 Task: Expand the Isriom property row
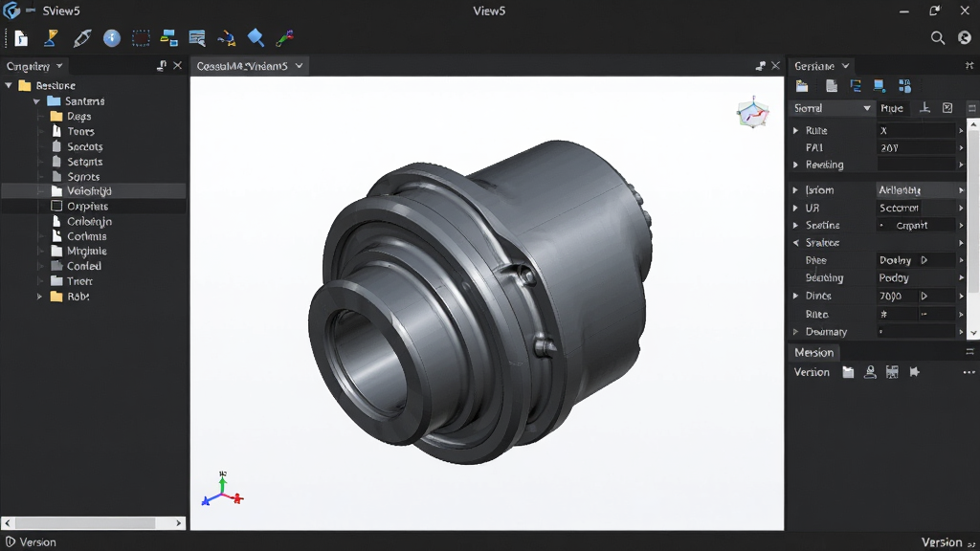(795, 190)
